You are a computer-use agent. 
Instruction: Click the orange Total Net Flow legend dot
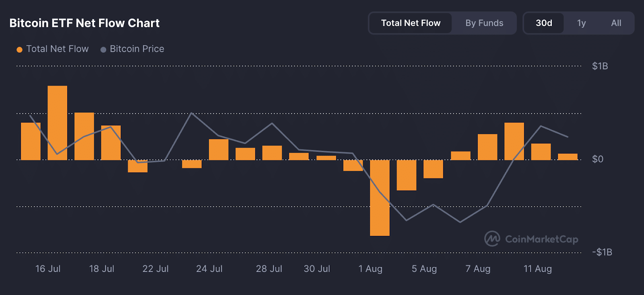tap(19, 49)
